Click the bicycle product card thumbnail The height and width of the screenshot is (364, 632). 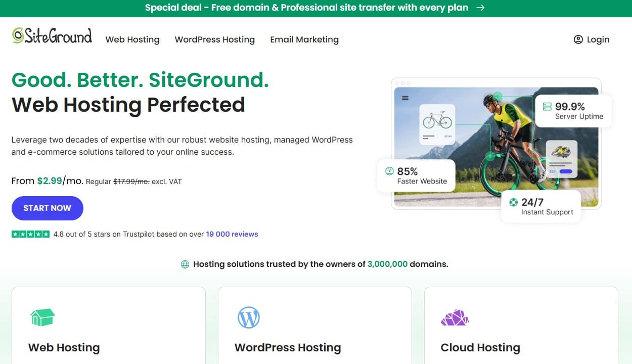(437, 124)
